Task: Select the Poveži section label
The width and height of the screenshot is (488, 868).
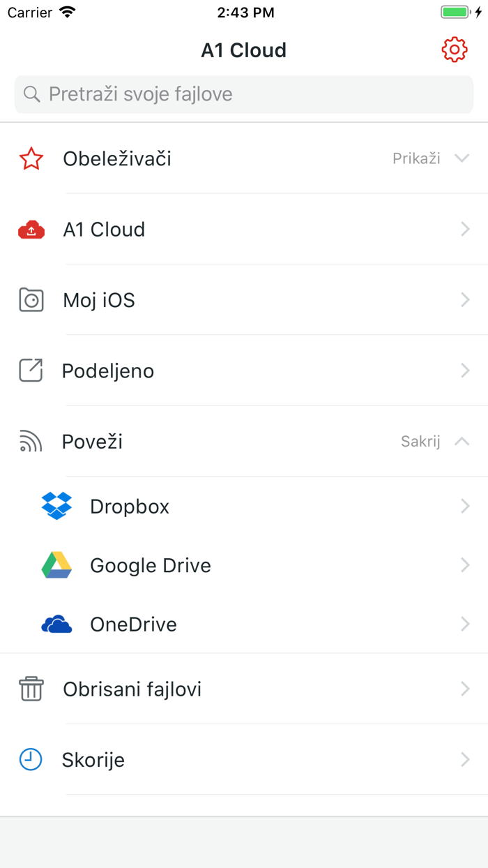Action: pyautogui.click(x=92, y=442)
